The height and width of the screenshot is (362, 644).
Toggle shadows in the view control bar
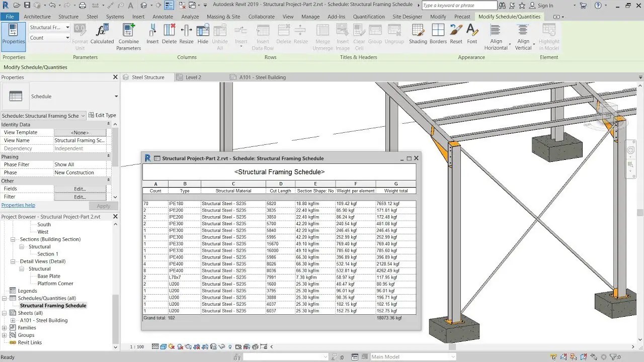coord(179,346)
